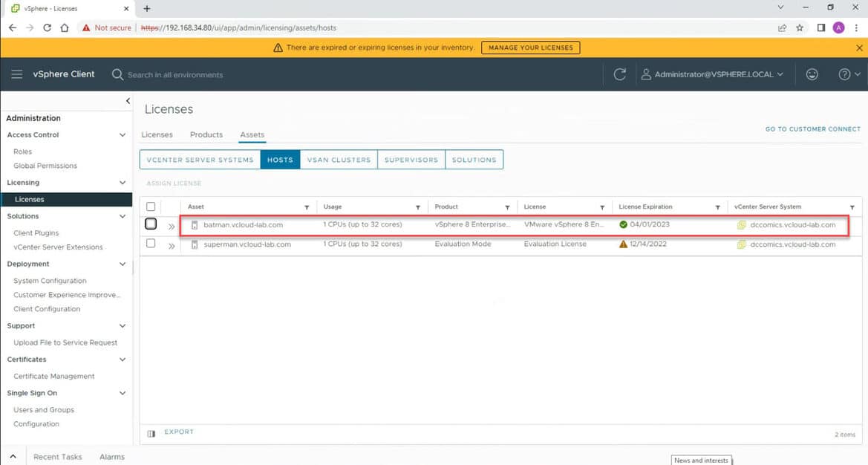The image size is (868, 465).
Task: Open Users and Groups
Action: point(44,410)
